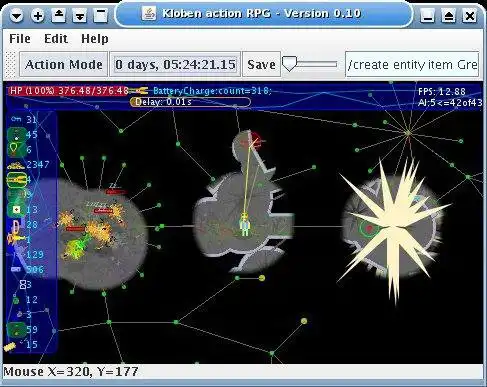Select the orange gun item with count 1
487x387 pixels.
click(16, 239)
